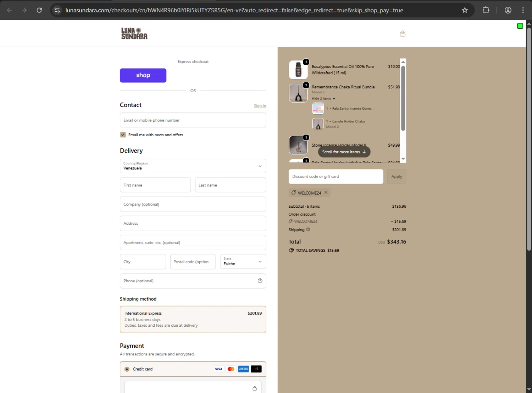The image size is (532, 393).
Task: Focus the Discount code or gift card field
Action: point(336,176)
